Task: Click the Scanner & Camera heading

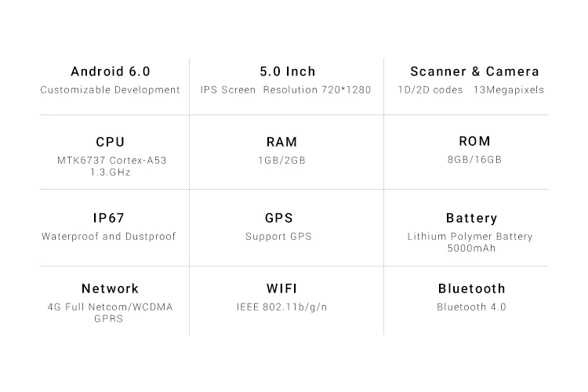Action: tap(474, 71)
